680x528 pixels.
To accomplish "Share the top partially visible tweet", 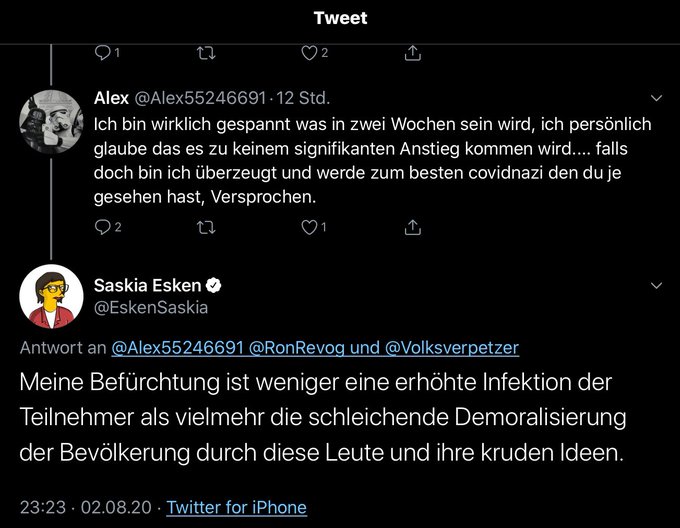I will (413, 52).
